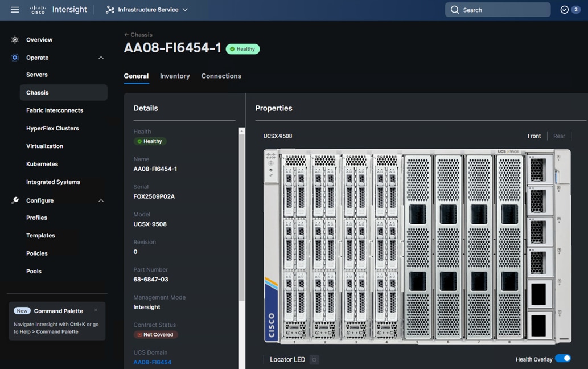Click the Overview sidebar icon
Viewport: 588px width, 369px height.
tap(15, 40)
